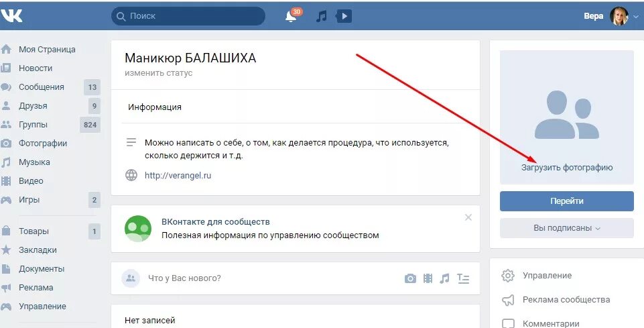Image resolution: width=644 pixels, height=328 pixels.
Task: Click the Музыка sidebar icon
Action: click(x=6, y=162)
